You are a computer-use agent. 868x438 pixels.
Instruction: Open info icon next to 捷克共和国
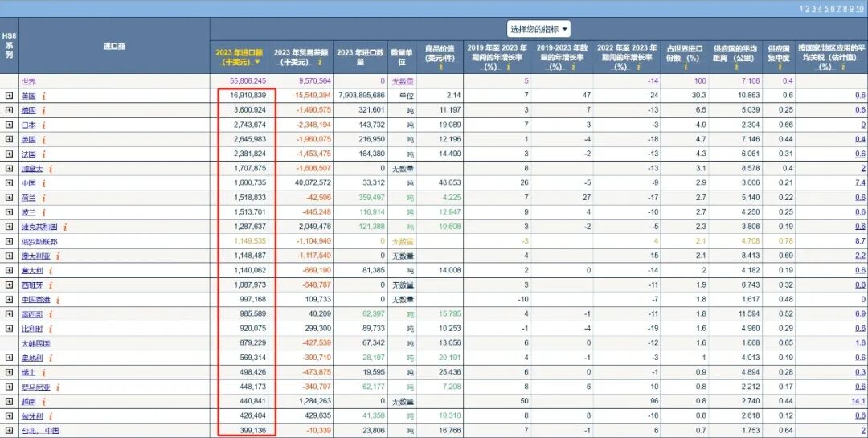pyautogui.click(x=65, y=227)
